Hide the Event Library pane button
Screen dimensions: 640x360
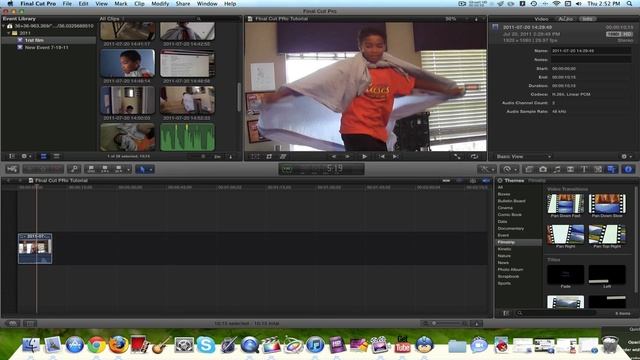[12, 156]
